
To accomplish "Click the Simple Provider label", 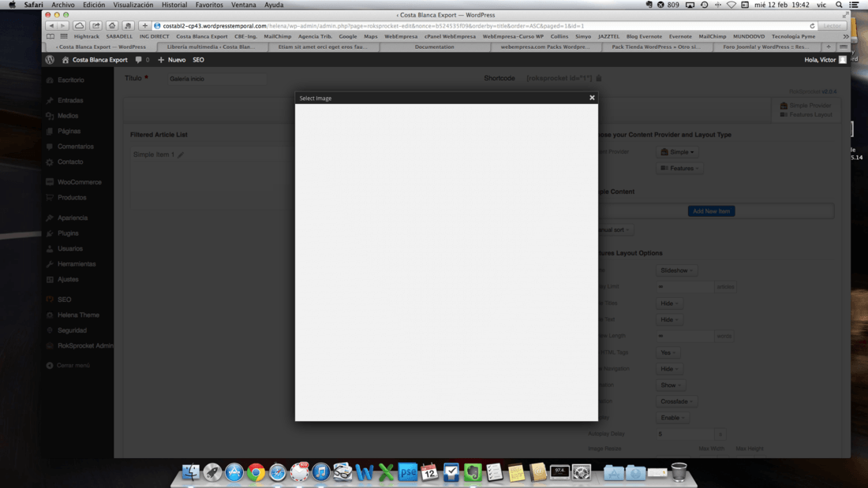I will point(810,106).
